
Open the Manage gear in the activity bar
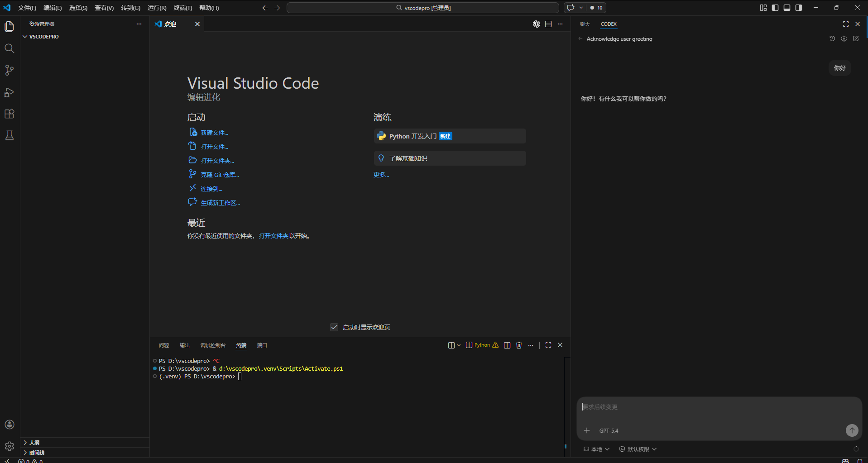[x=10, y=446]
